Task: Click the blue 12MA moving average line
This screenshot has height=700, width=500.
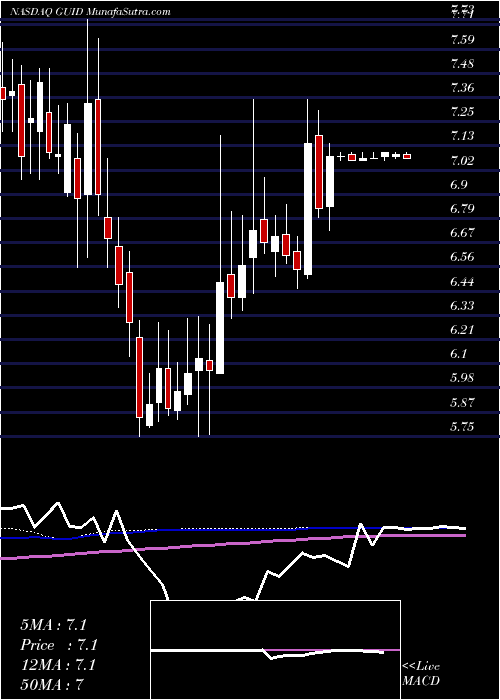Action: [x=232, y=530]
